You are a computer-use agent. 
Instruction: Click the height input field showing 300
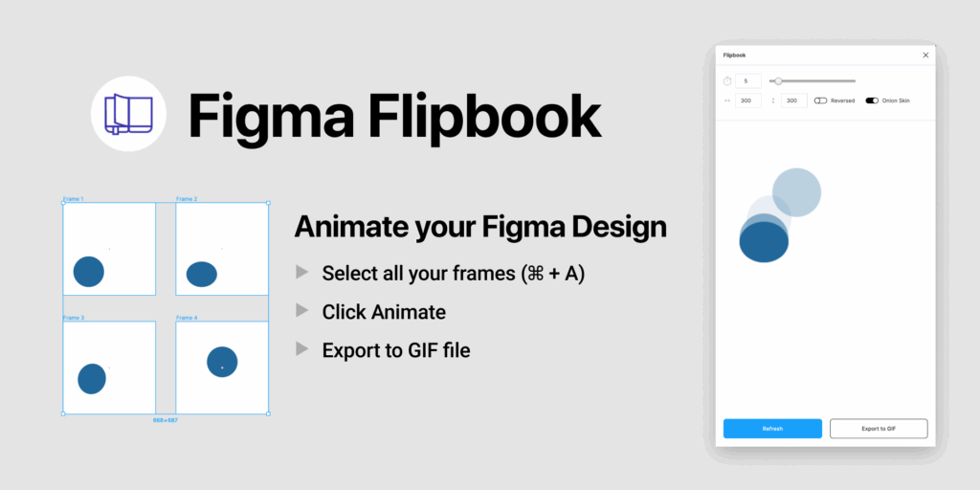click(x=794, y=100)
